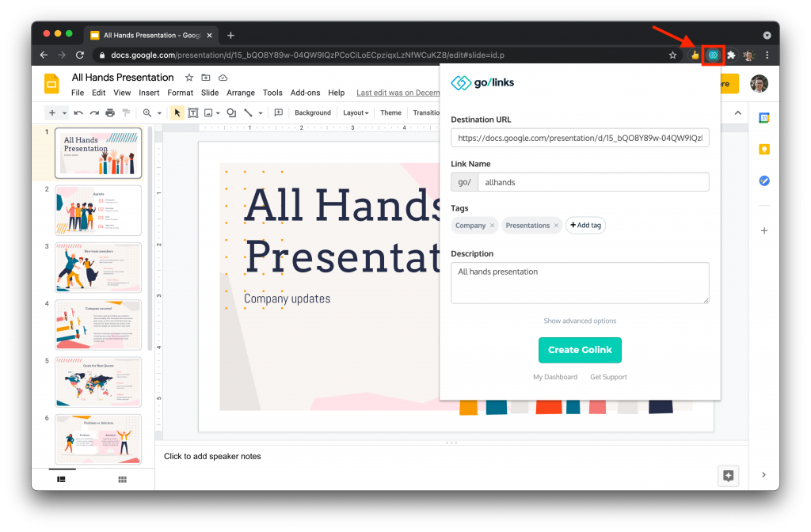The width and height of the screenshot is (811, 532).
Task: Click the Undo arrow in the toolbar
Action: 79,113
